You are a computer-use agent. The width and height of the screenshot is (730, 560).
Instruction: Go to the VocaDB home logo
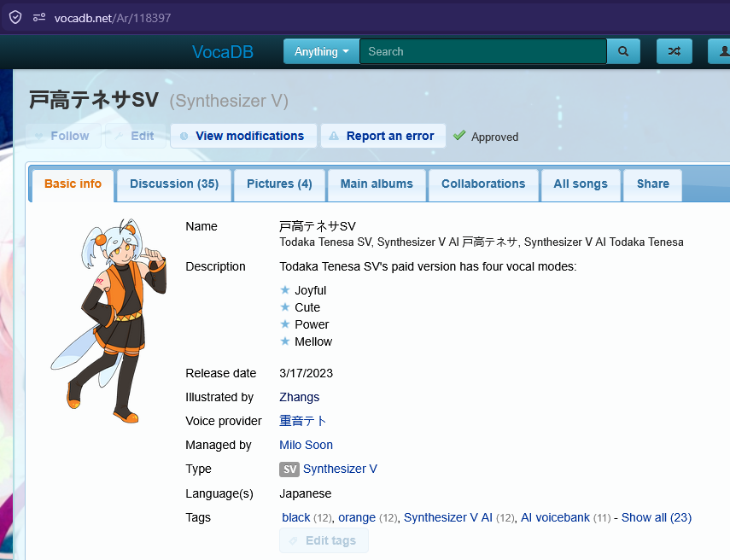[x=223, y=52]
